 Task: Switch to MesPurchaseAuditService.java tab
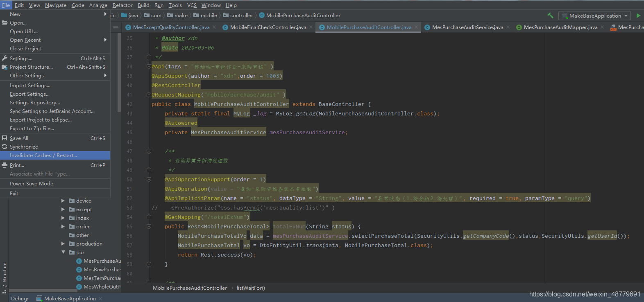tap(467, 27)
